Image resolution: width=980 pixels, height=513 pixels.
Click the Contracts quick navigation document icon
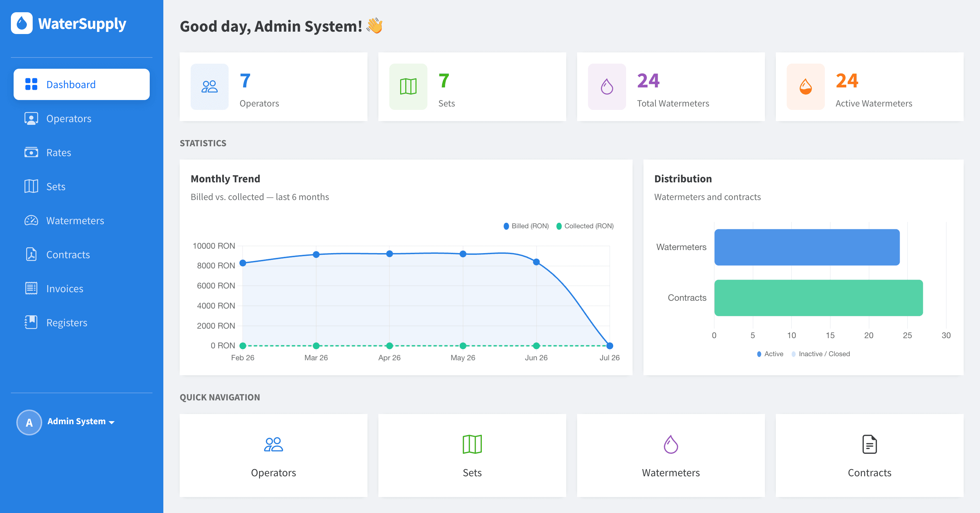[869, 444]
